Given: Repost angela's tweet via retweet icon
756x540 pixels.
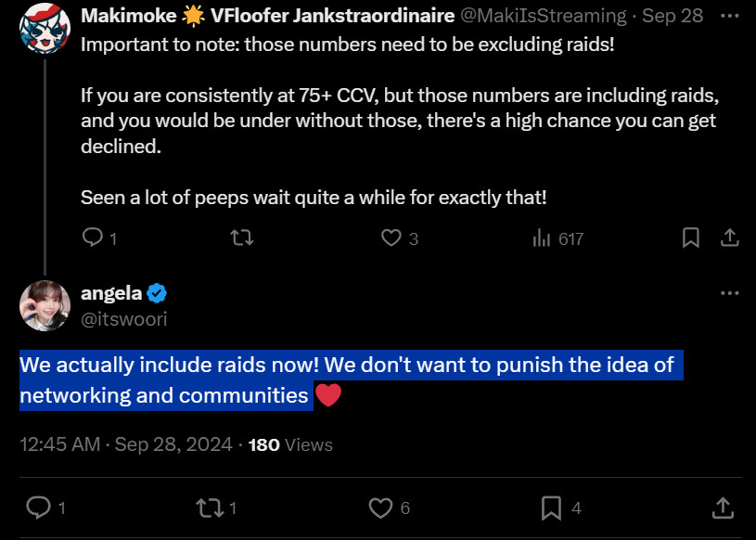Looking at the screenshot, I should pyautogui.click(x=209, y=508).
